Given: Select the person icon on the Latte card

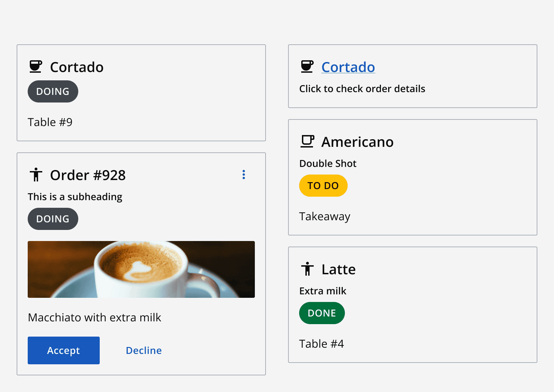Looking at the screenshot, I should tap(307, 269).
